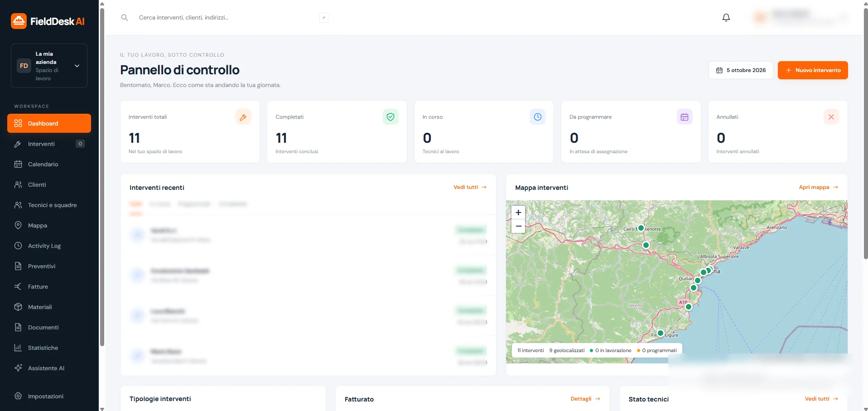Zoom out on the interventions map
The height and width of the screenshot is (411, 868).
click(518, 226)
